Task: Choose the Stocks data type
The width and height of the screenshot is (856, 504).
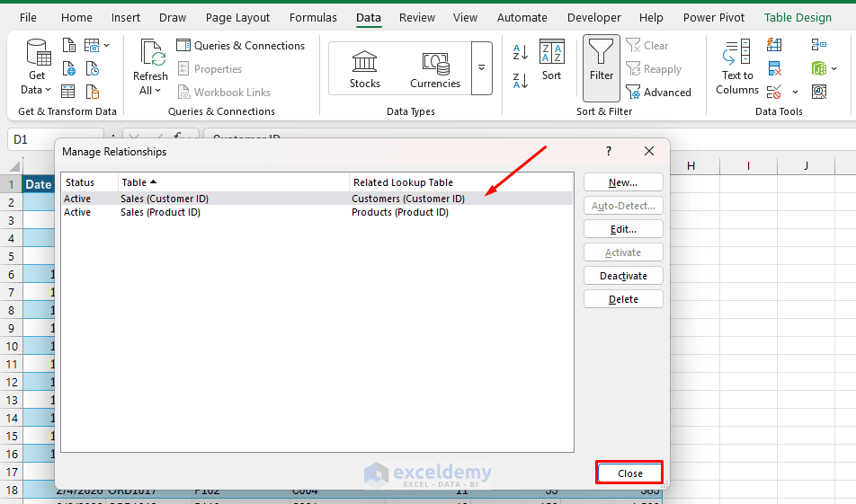Action: click(365, 69)
